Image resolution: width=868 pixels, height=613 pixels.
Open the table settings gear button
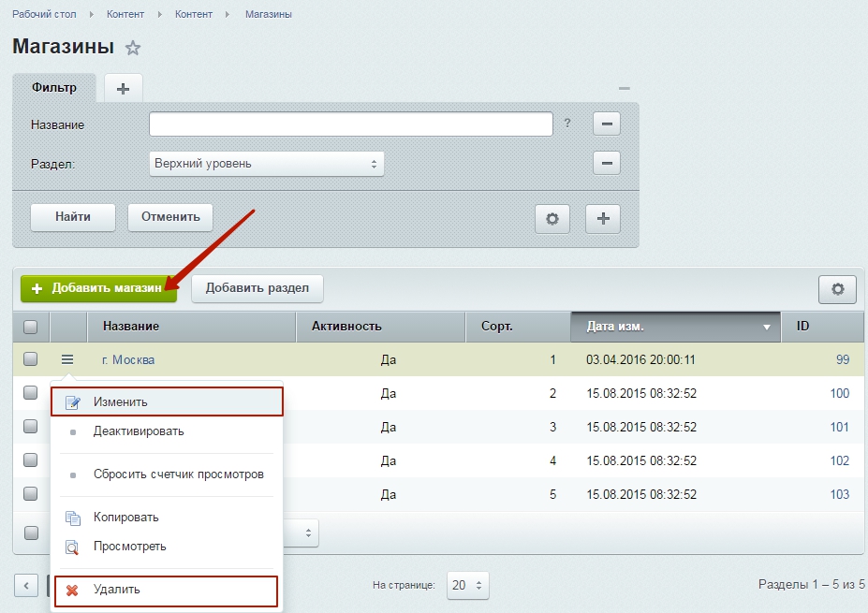pyautogui.click(x=837, y=289)
